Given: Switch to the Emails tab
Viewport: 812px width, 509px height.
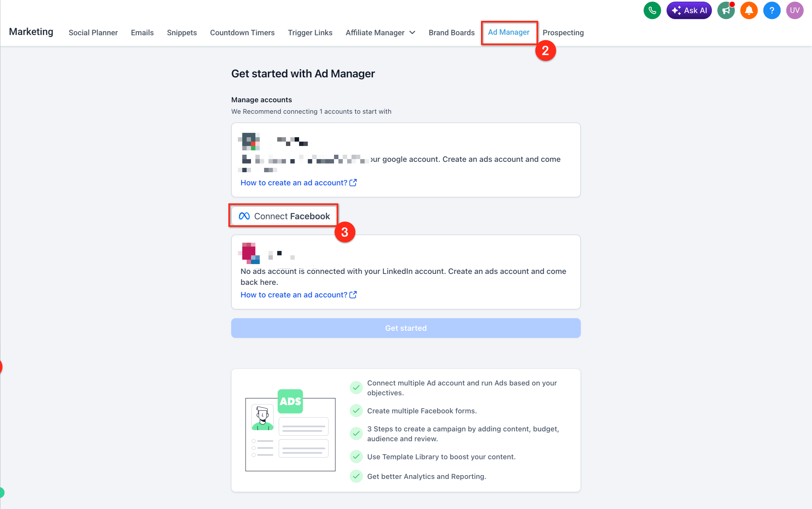Looking at the screenshot, I should pyautogui.click(x=142, y=33).
